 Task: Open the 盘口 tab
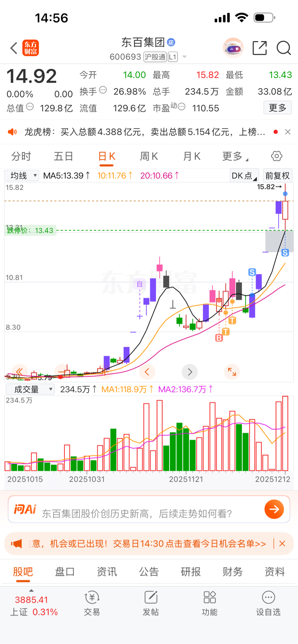65,572
